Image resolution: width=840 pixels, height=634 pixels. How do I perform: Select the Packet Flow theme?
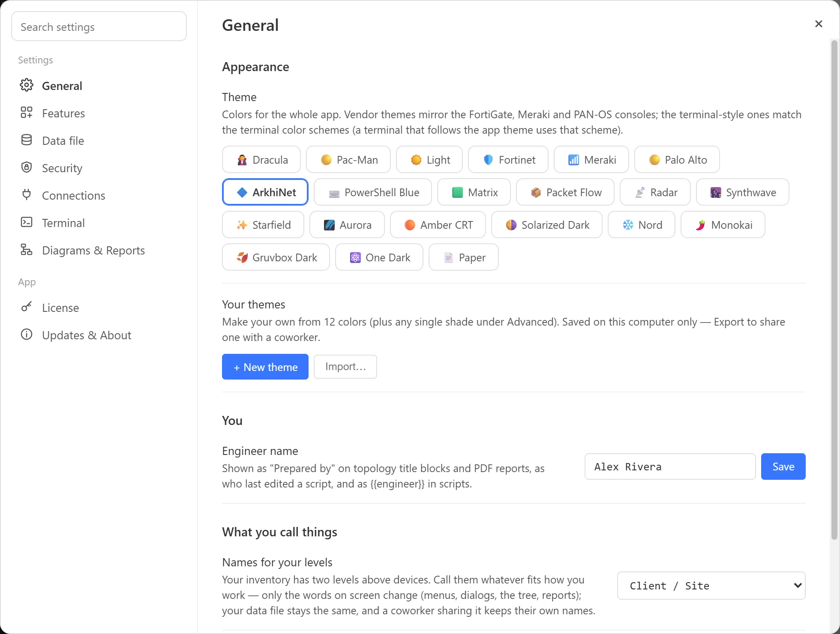point(565,192)
